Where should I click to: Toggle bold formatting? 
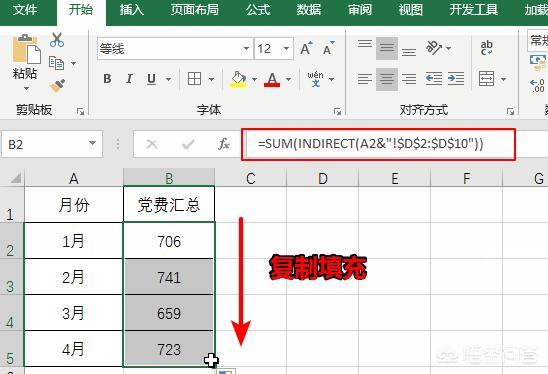[x=107, y=79]
